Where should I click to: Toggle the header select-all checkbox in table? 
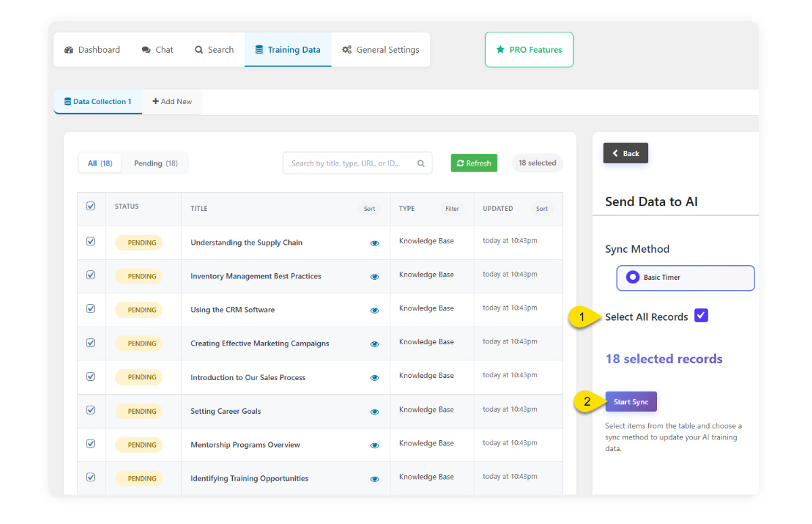pyautogui.click(x=91, y=206)
